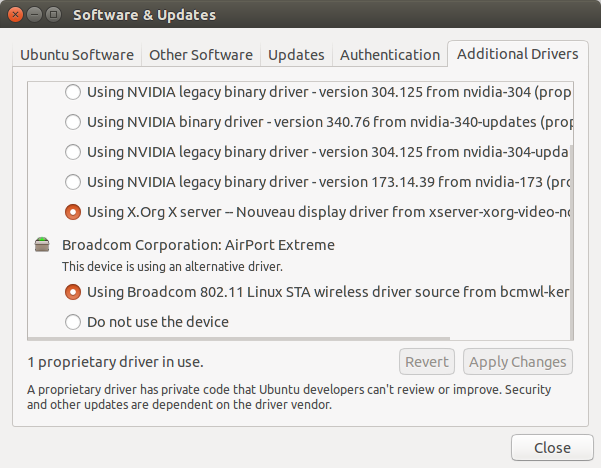Close the window with red title button
Image resolution: width=601 pixels, height=468 pixels.
[x=15, y=15]
